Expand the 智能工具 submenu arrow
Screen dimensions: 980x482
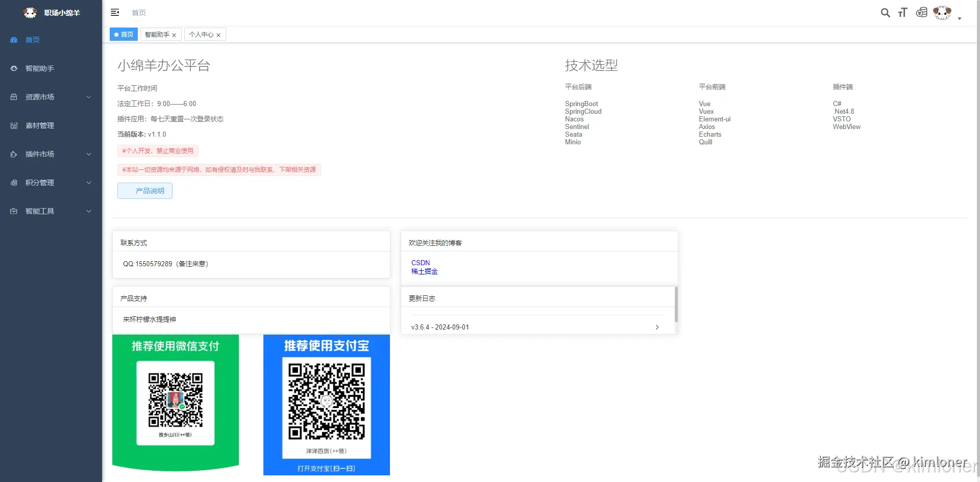coord(89,211)
